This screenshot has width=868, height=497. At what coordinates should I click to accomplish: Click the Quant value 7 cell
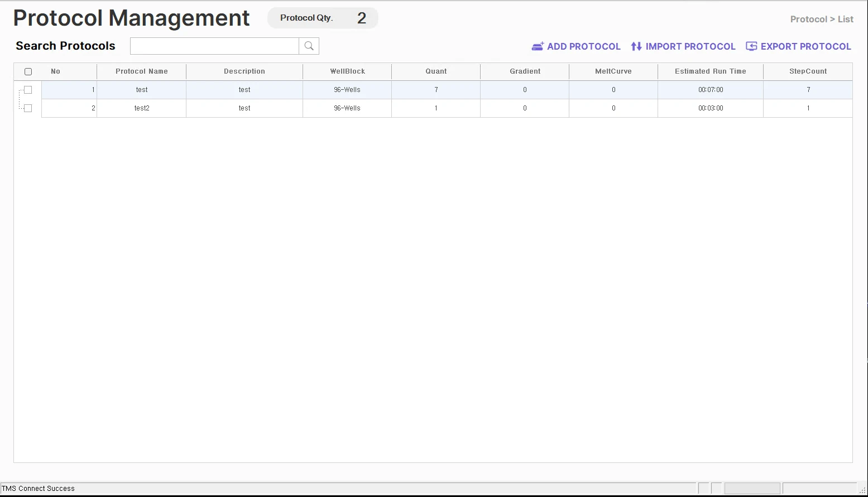pyautogui.click(x=436, y=90)
